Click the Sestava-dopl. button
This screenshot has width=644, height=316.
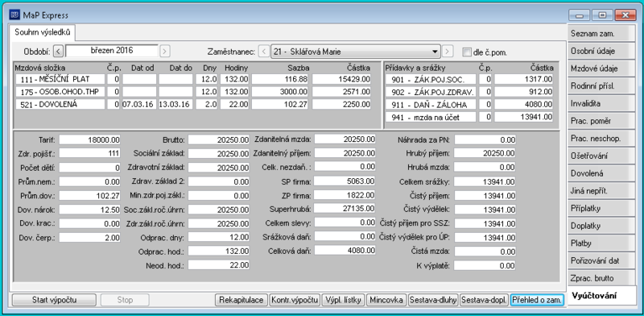click(485, 300)
